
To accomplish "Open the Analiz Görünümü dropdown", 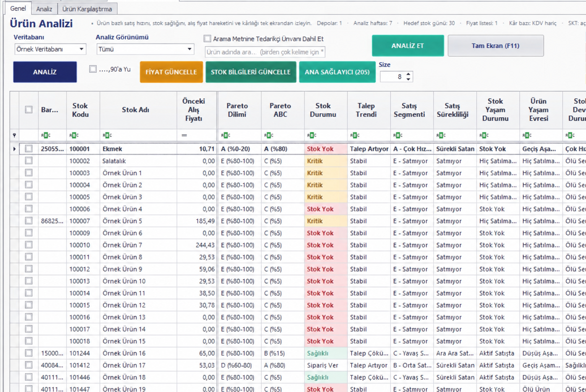I will pos(190,49).
